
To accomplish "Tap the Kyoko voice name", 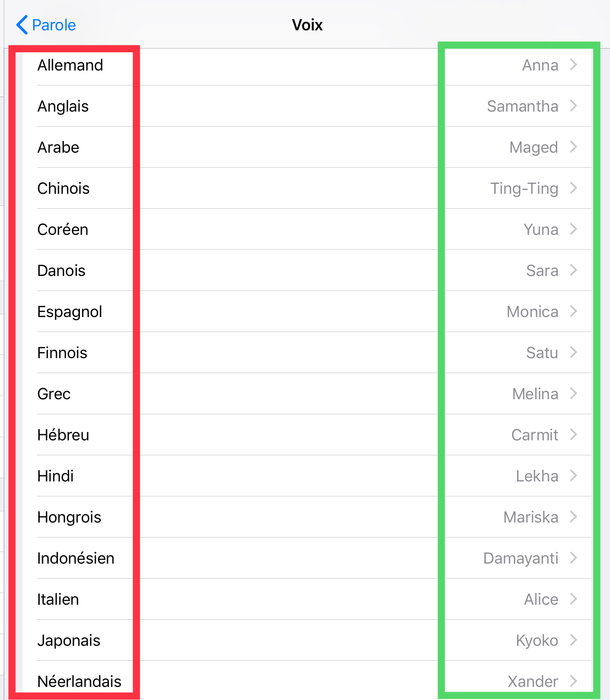I will click(x=537, y=641).
